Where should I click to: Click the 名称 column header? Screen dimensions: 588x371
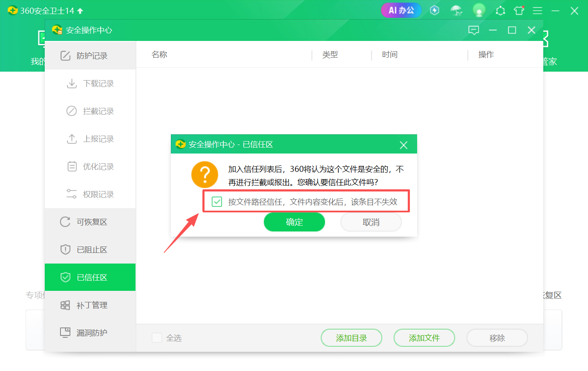[x=159, y=55]
